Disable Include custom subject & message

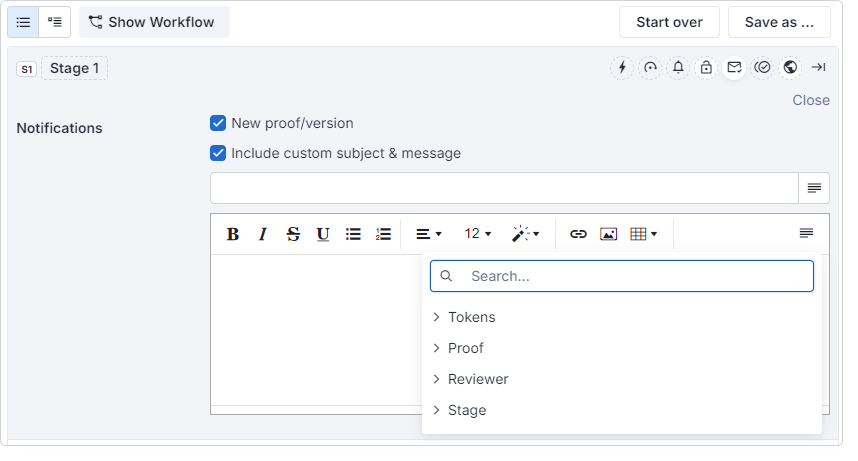pyautogui.click(x=218, y=153)
